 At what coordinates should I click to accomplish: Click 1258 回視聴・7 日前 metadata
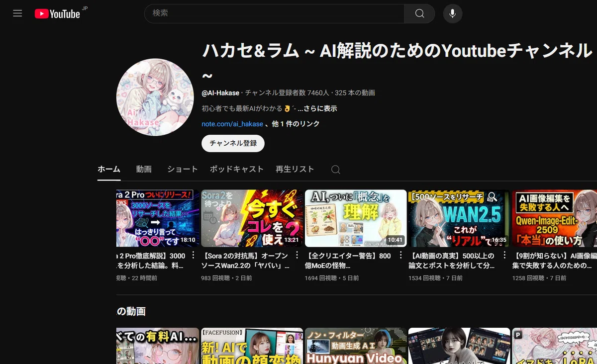539,278
